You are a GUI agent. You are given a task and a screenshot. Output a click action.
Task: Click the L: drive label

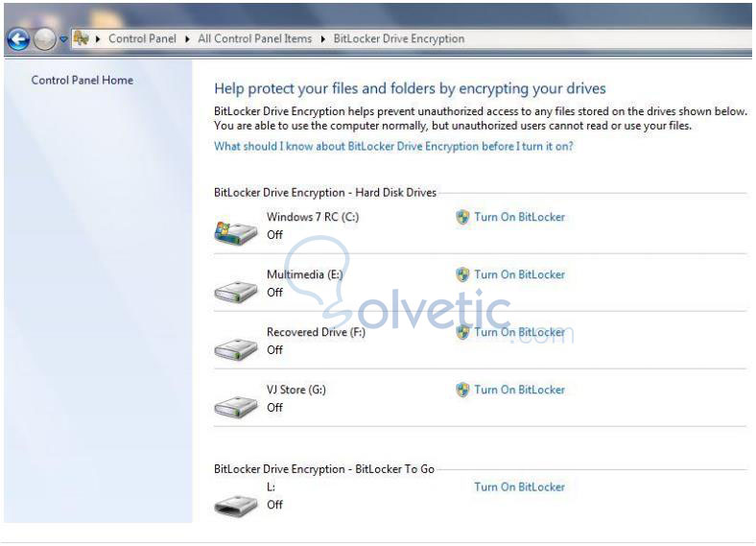click(x=271, y=487)
